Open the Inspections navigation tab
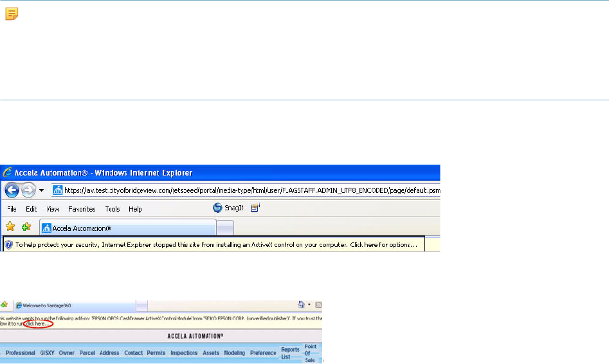This screenshot has height=364, width=609. click(184, 352)
